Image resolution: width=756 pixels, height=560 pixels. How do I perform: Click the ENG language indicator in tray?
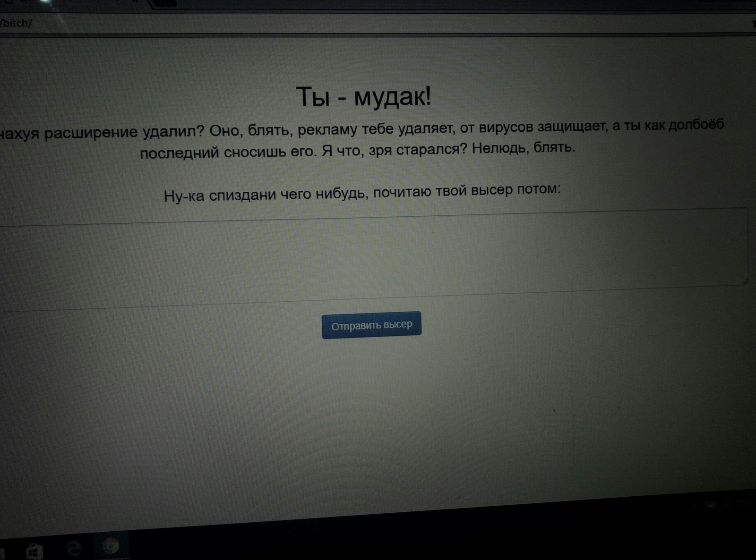tap(745, 503)
